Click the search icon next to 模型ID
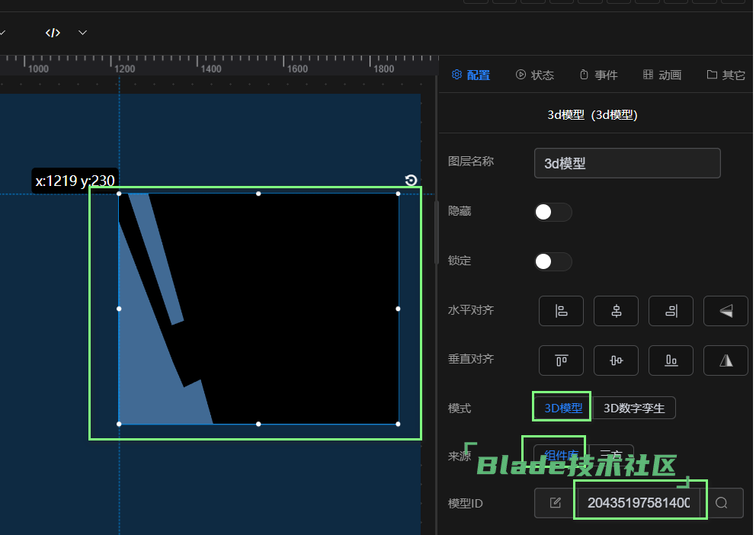The width and height of the screenshot is (756, 535). point(722,503)
